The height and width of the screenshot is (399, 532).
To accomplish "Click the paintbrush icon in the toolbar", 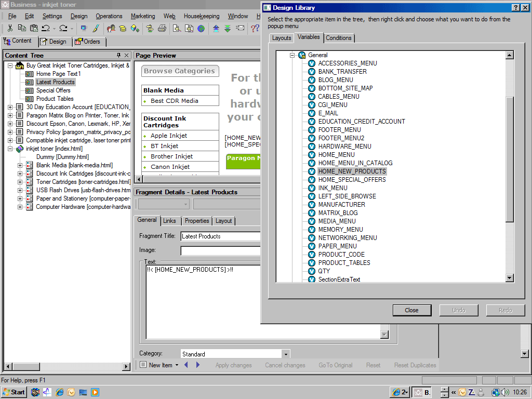I will pos(96,28).
